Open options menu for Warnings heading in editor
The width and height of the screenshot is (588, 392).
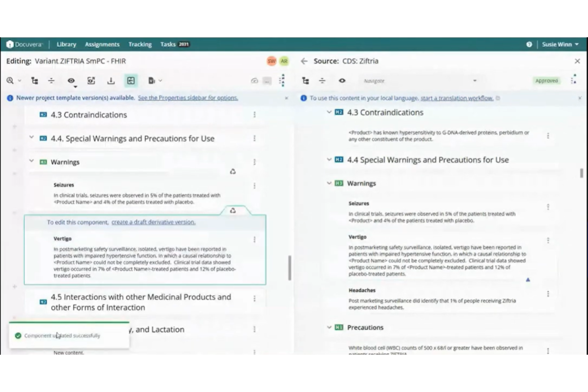click(255, 162)
